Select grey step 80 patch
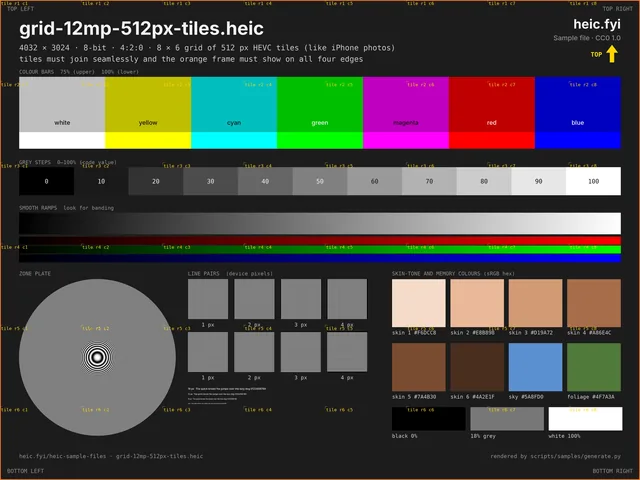This screenshot has height=480, width=640. tap(484, 181)
